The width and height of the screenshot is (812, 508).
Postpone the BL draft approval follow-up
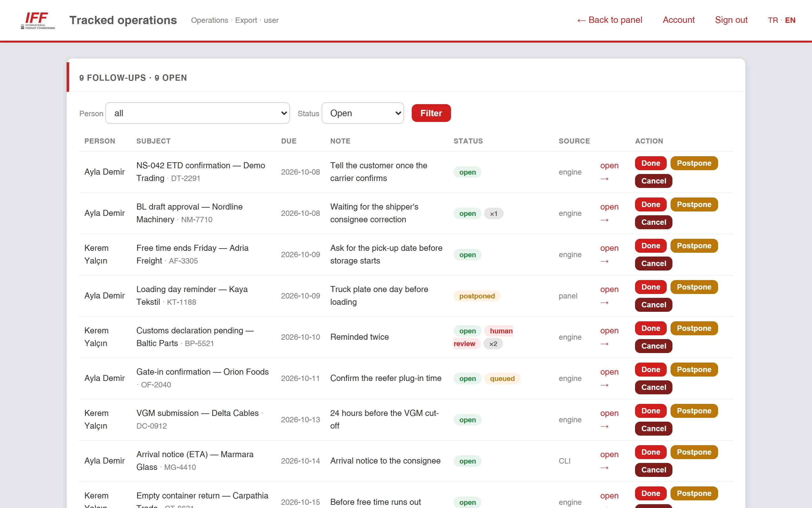point(694,204)
